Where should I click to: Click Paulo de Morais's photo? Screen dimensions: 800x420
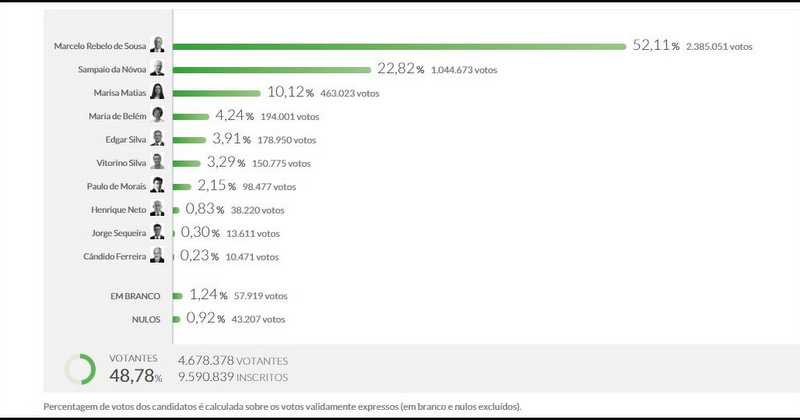157,186
